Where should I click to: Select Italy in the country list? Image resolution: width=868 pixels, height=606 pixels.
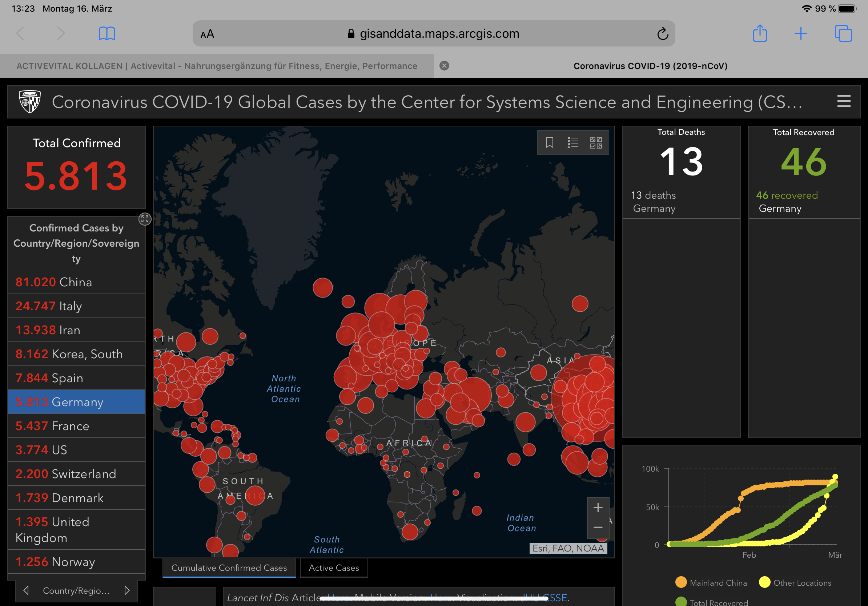coord(76,306)
